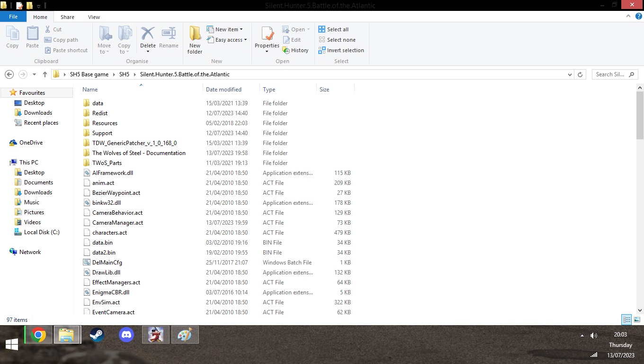Image resolution: width=644 pixels, height=364 pixels.
Task: Switch to the Share ribbon tab
Action: click(67, 17)
